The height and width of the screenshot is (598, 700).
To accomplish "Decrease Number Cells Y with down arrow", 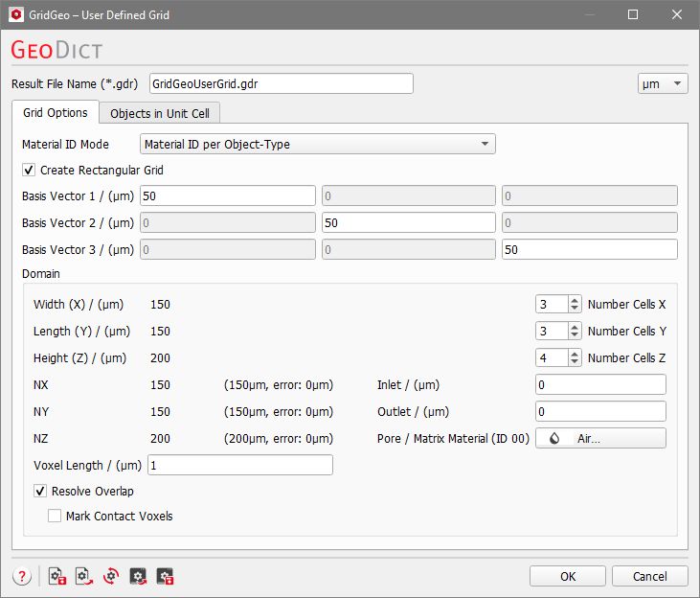I will click(x=575, y=335).
